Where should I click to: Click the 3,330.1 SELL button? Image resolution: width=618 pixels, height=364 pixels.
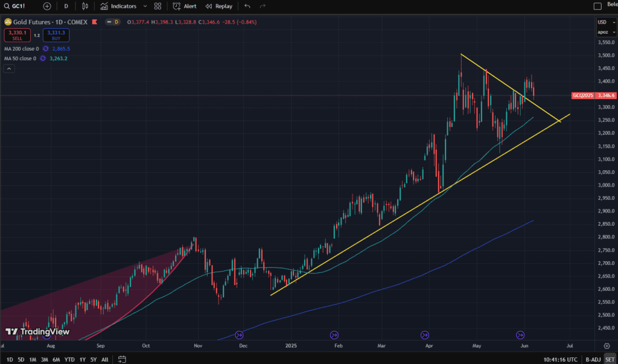click(18, 35)
